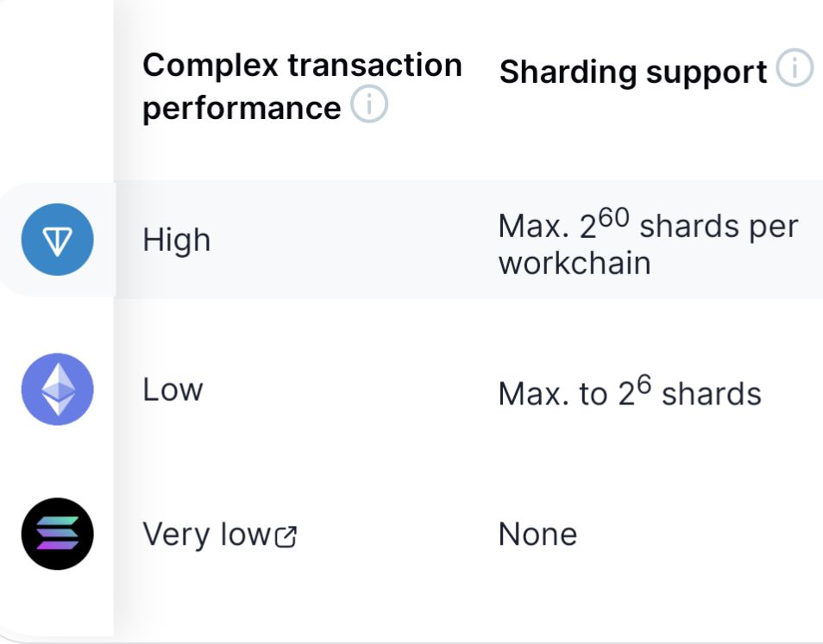Click the word 'performance' in the header

coord(242,109)
